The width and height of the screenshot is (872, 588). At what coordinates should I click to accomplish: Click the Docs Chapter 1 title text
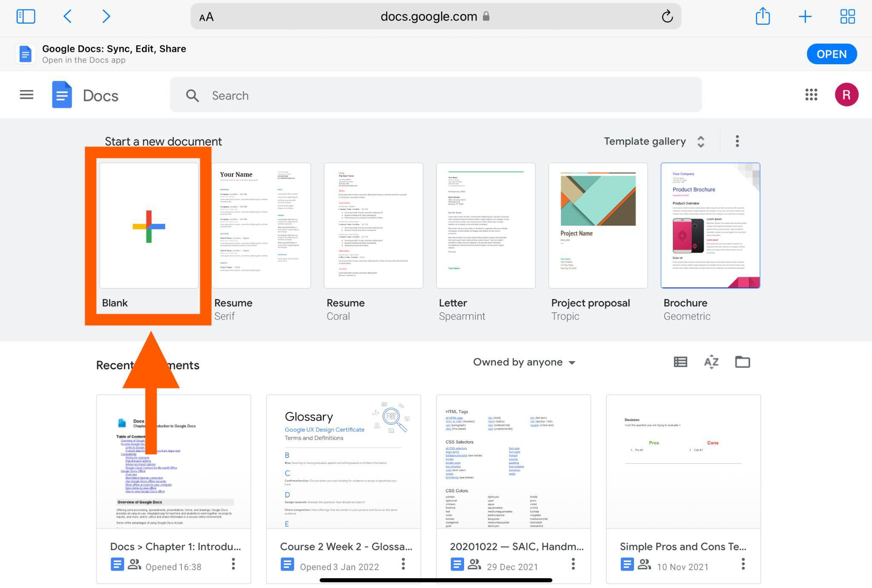point(175,546)
